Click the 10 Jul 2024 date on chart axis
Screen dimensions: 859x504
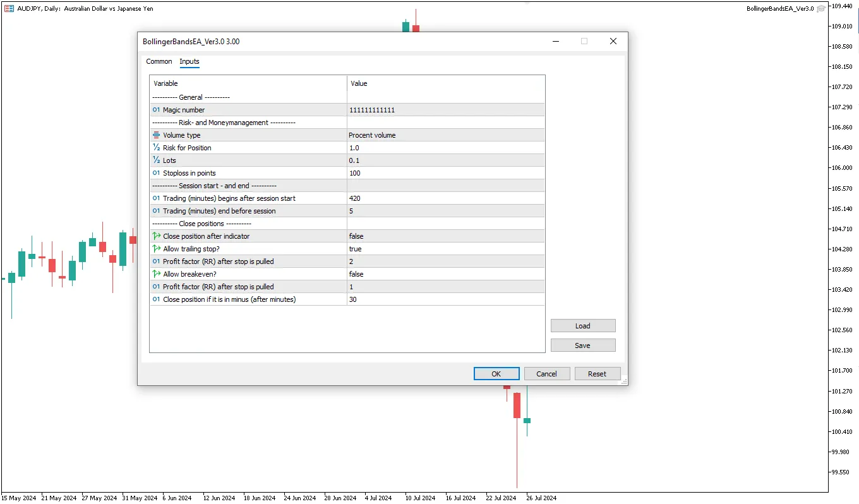420,498
